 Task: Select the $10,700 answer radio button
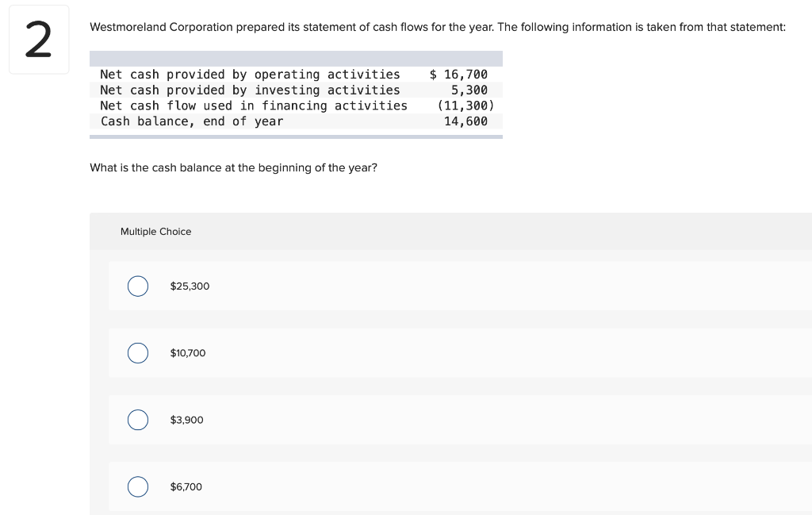[x=138, y=353]
